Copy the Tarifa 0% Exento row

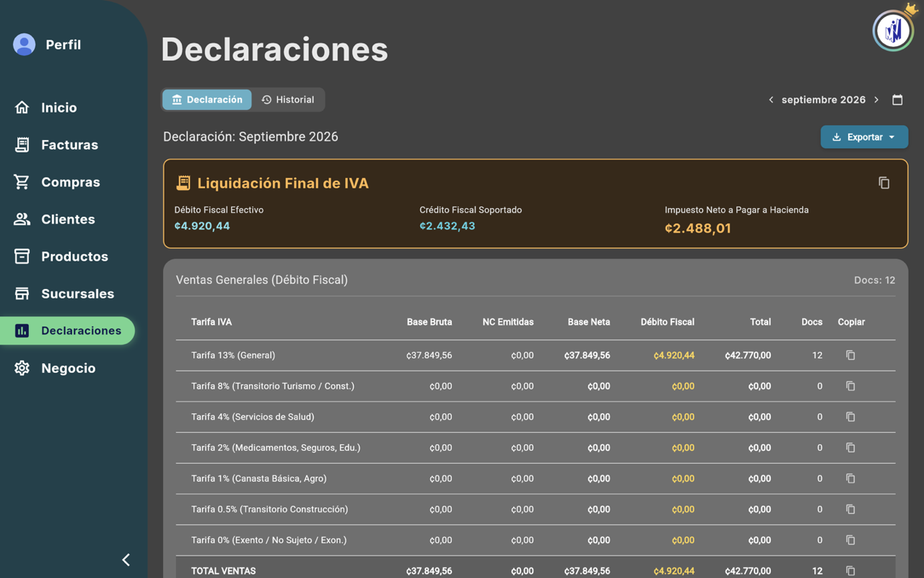click(850, 540)
